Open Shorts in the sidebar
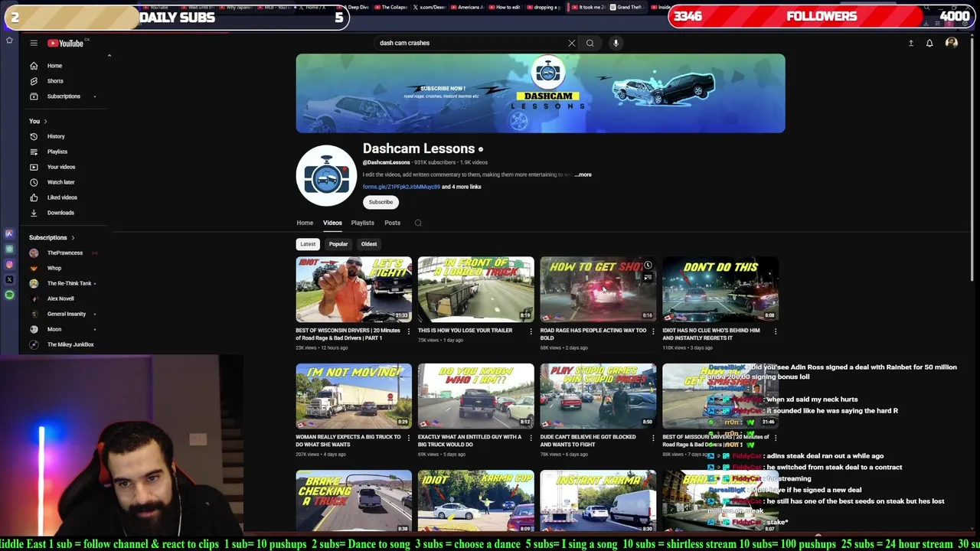The height and width of the screenshot is (551, 980). [55, 81]
